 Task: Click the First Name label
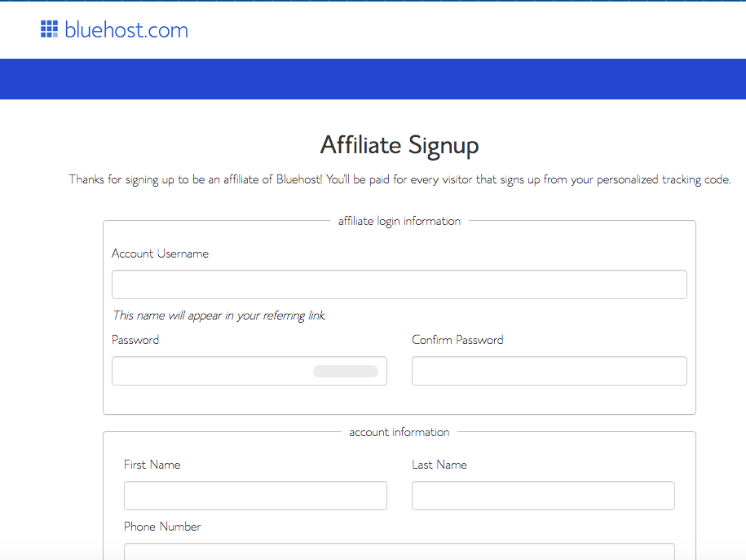pos(152,465)
